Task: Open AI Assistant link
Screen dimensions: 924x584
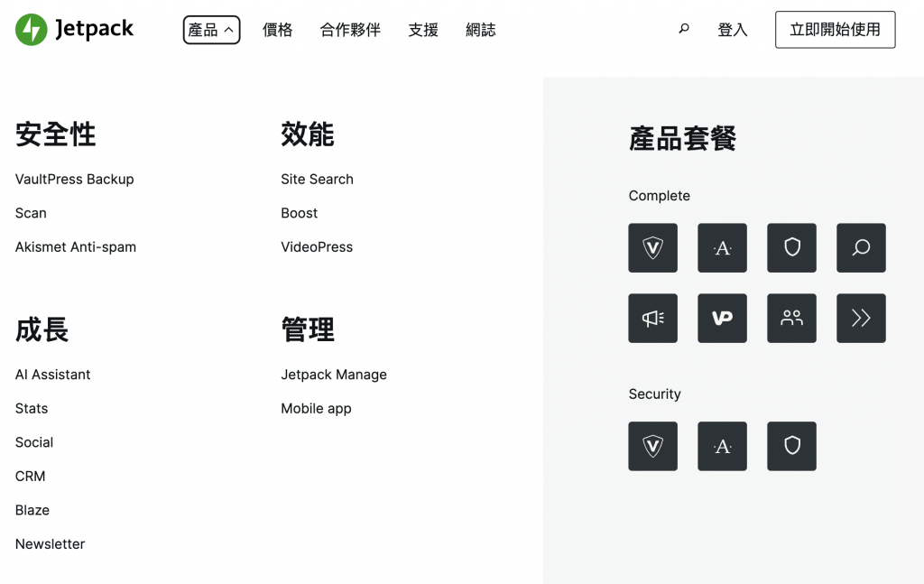Action: coord(52,375)
